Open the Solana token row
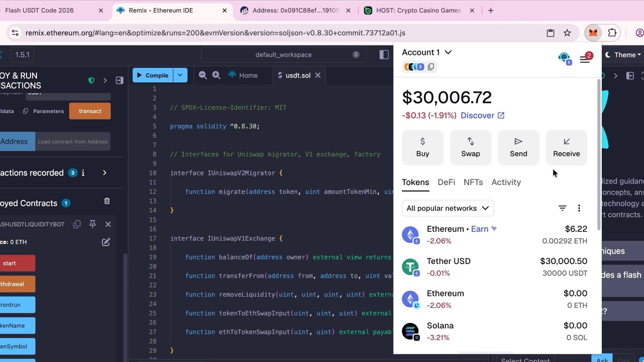This screenshot has width=644, height=362. (x=495, y=331)
